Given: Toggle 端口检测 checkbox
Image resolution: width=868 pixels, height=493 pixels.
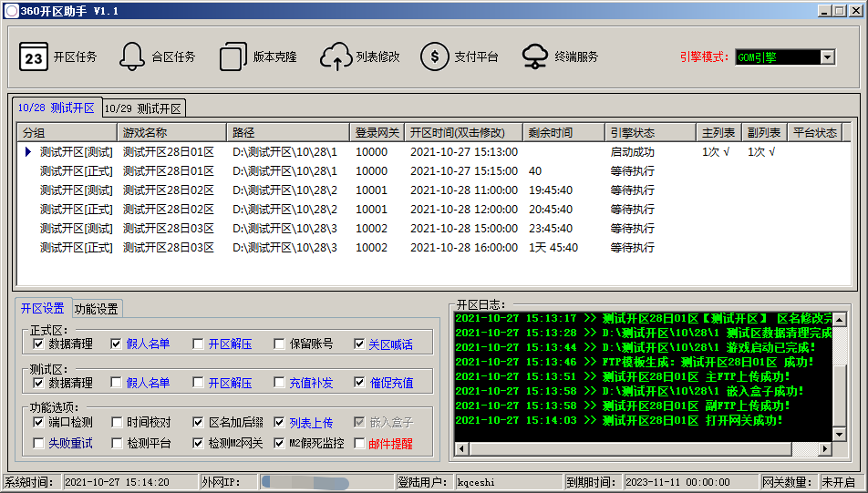Looking at the screenshot, I should click(x=38, y=423).
